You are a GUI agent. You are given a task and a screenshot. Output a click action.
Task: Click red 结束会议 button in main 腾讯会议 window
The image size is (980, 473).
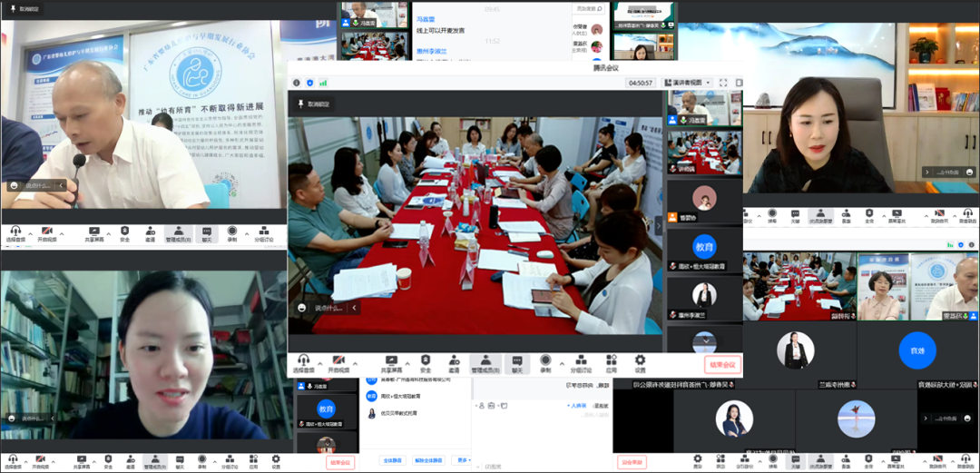coord(722,364)
